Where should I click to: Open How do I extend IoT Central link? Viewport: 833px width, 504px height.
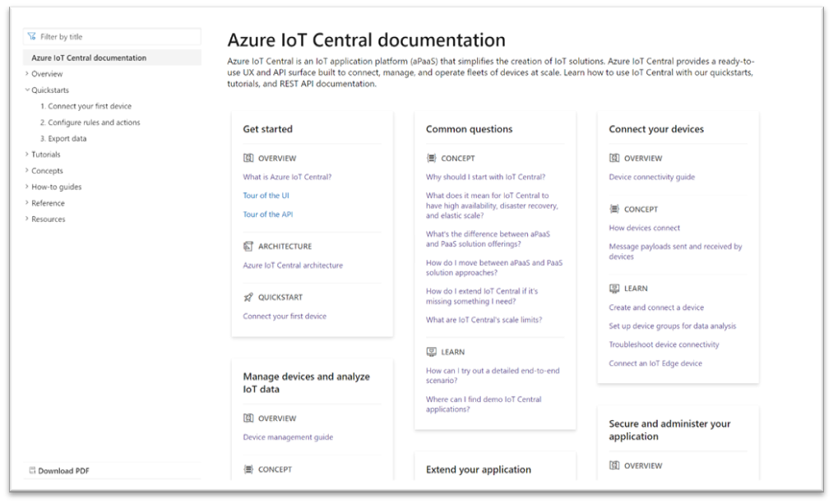point(482,296)
